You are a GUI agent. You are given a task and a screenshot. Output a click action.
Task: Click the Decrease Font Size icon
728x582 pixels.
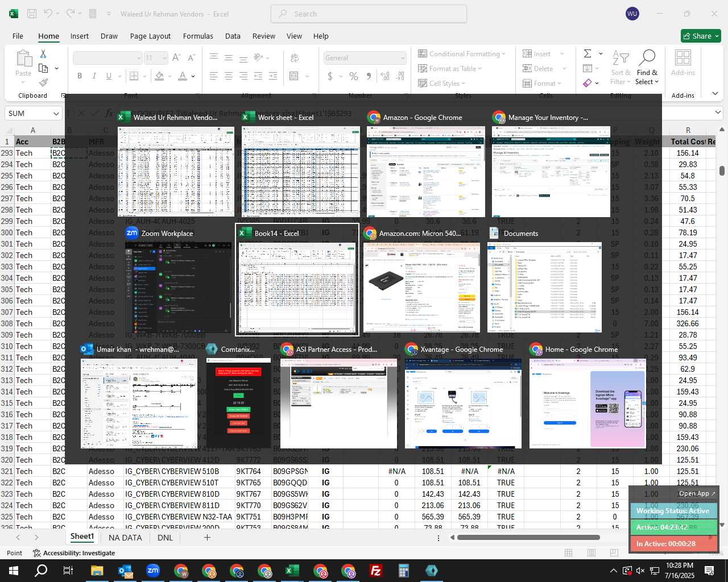tap(191, 57)
